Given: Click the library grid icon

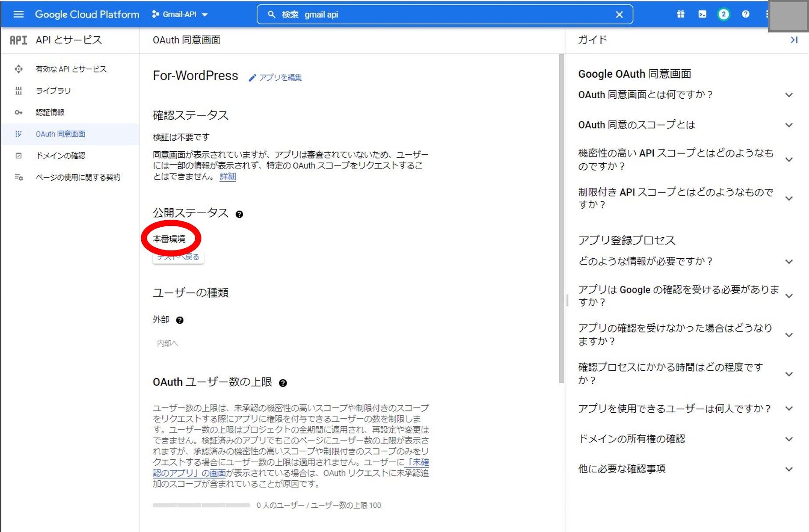Looking at the screenshot, I should (18, 90).
